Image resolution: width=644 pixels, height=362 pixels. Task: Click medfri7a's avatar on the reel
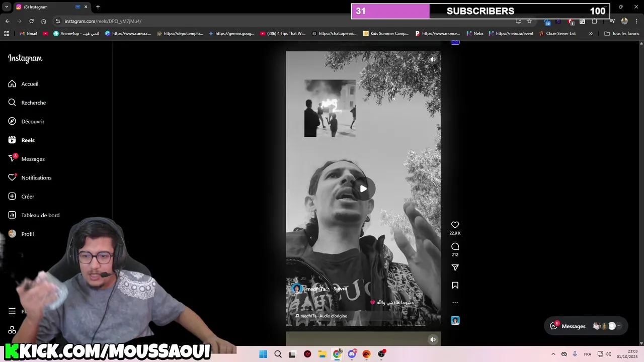pos(297,289)
